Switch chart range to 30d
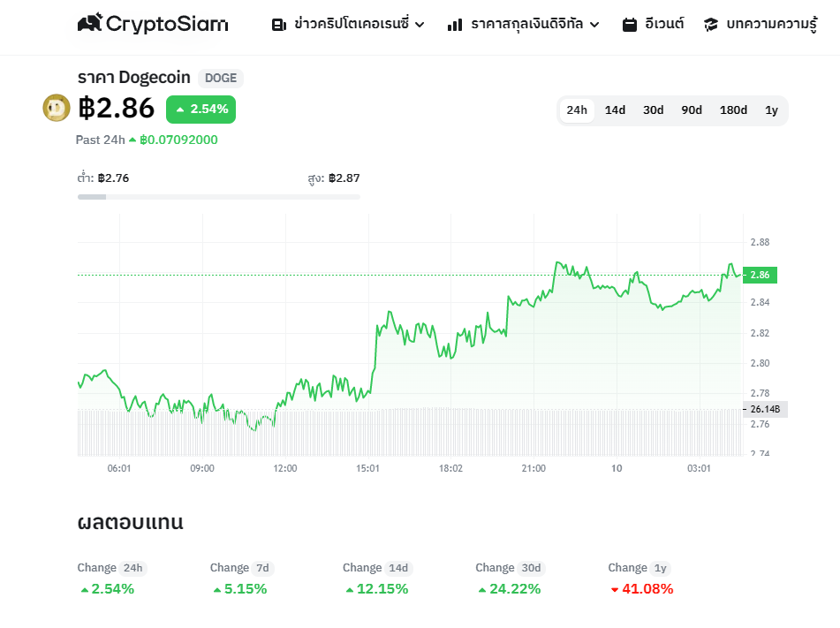840x628 pixels. [x=653, y=110]
